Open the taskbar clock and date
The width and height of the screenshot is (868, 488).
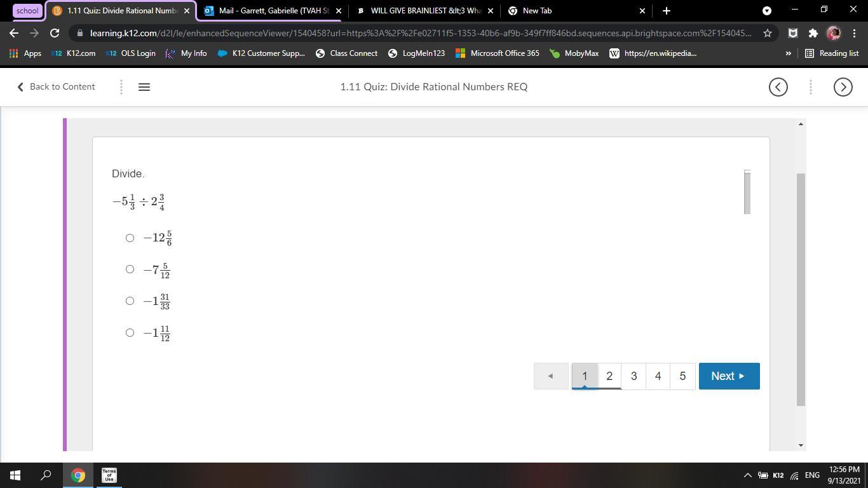click(844, 475)
